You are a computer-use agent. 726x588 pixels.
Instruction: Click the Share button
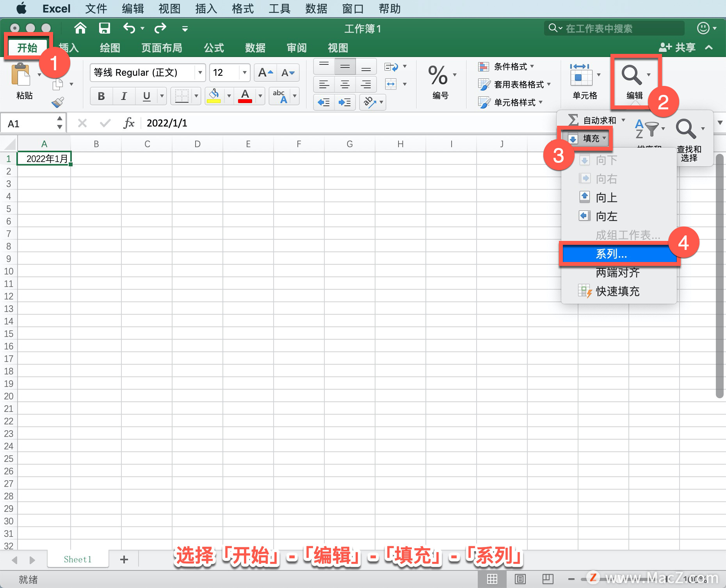click(x=677, y=48)
